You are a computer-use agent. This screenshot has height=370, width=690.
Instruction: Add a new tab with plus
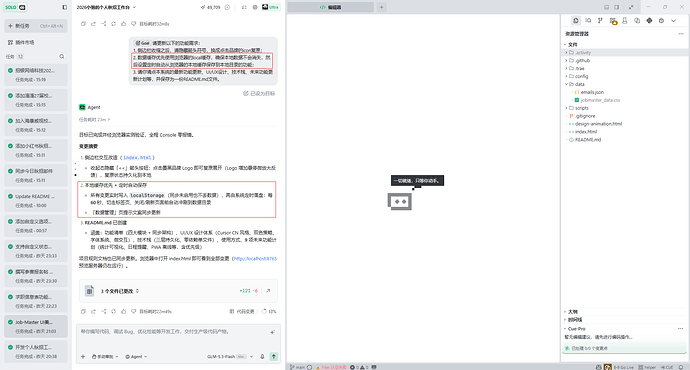tap(382, 7)
